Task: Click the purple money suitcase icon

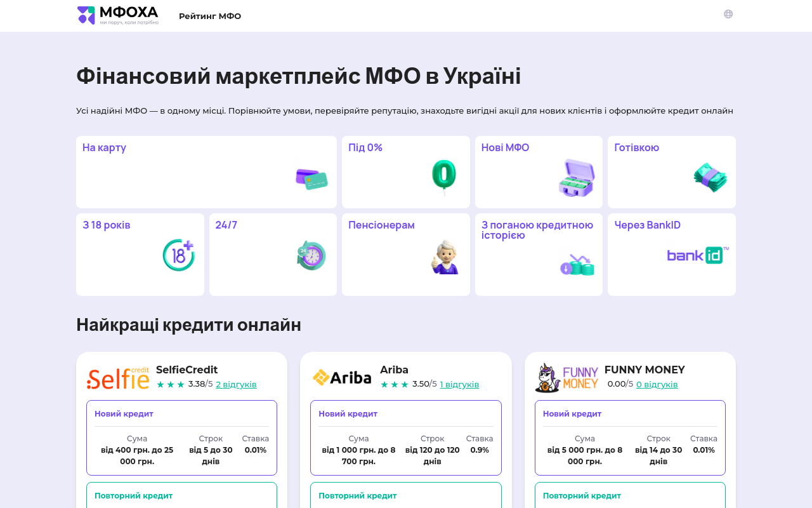Action: pyautogui.click(x=577, y=177)
